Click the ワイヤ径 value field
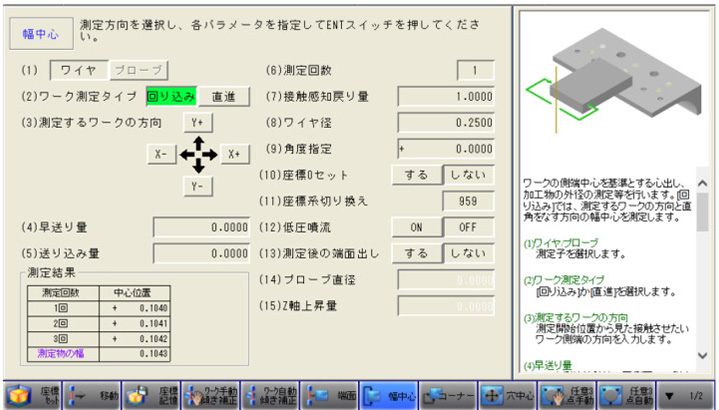Screen dimensions: 719x410 click(x=446, y=122)
